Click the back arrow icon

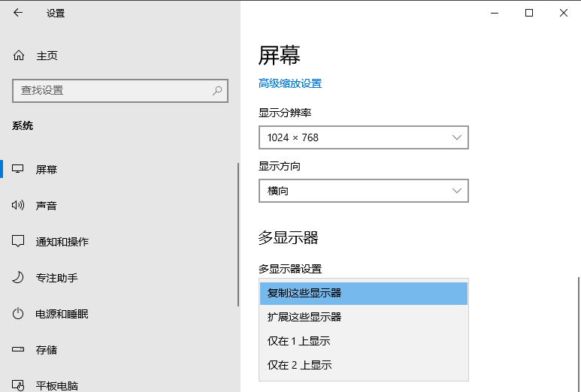18,13
